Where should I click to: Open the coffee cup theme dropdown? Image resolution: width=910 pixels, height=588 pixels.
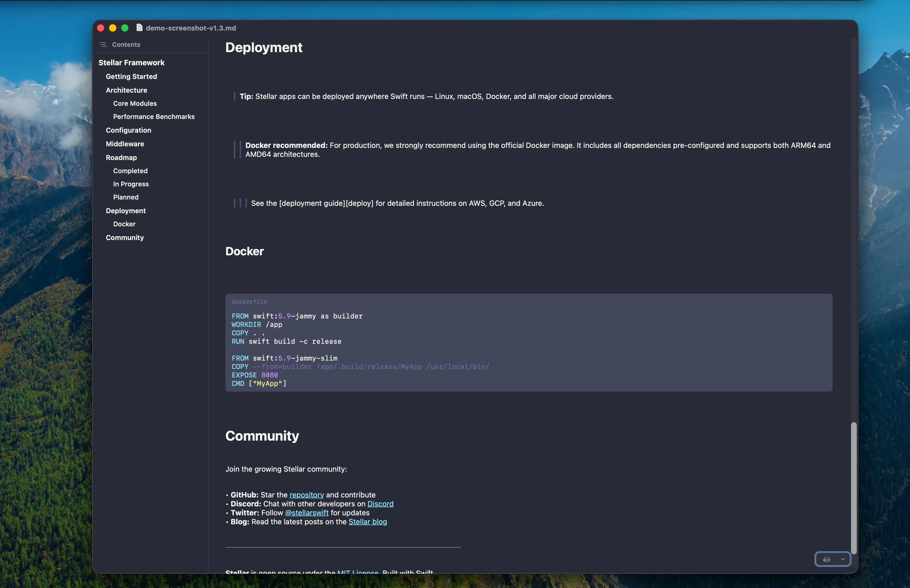833,559
